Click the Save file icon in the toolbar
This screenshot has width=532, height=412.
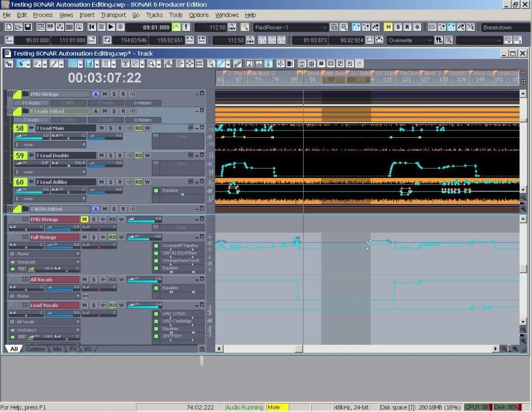[28, 27]
